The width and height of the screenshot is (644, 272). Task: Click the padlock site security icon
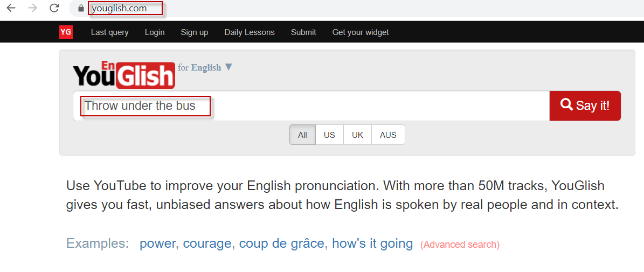coord(81,8)
